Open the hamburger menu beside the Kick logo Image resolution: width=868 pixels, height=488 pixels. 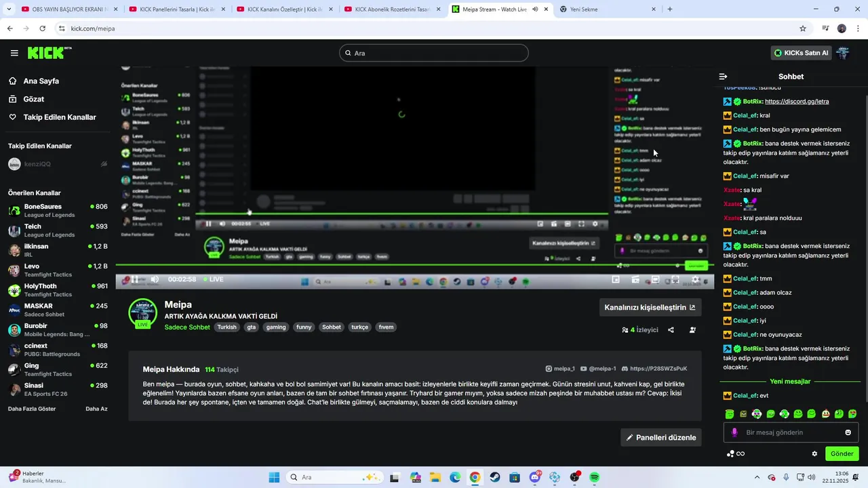point(14,53)
